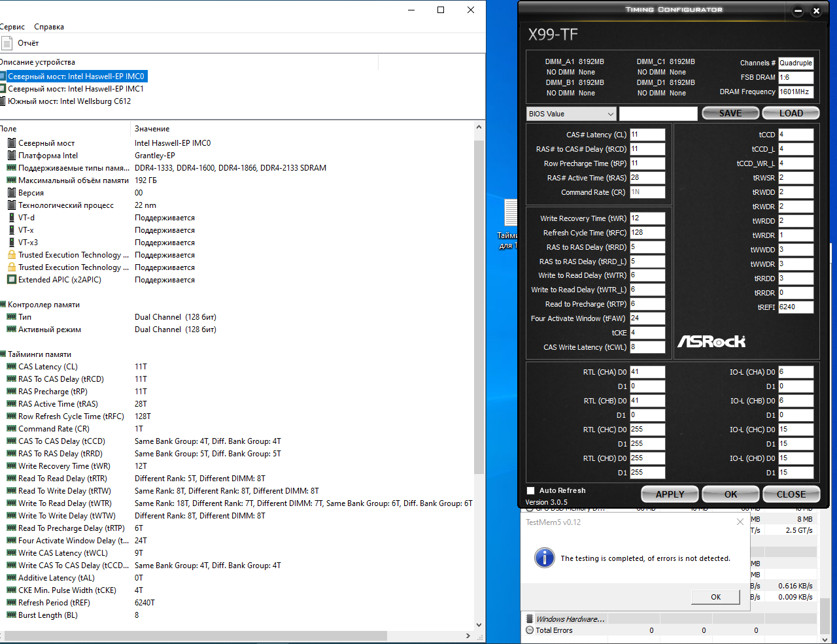Click the Four Activate Window (tFAW) field
The width and height of the screenshot is (837, 644).
click(x=647, y=318)
